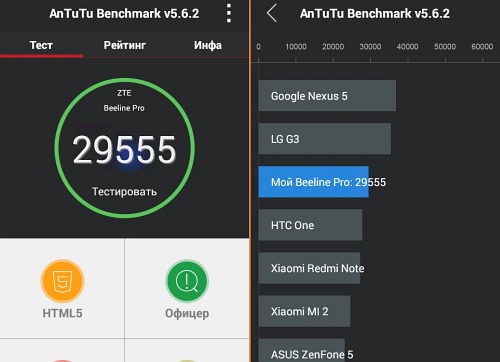Open the three-dot overflow menu
The width and height of the screenshot is (500, 362).
click(229, 13)
